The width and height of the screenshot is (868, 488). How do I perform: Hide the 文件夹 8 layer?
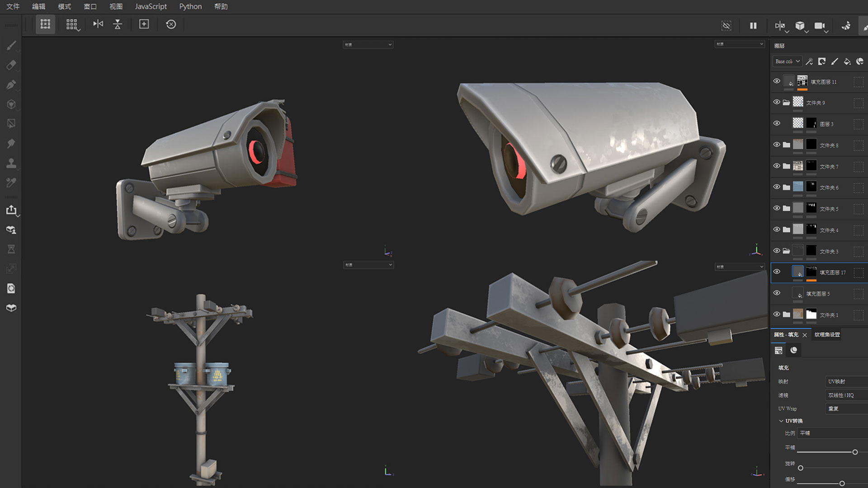[x=777, y=145]
